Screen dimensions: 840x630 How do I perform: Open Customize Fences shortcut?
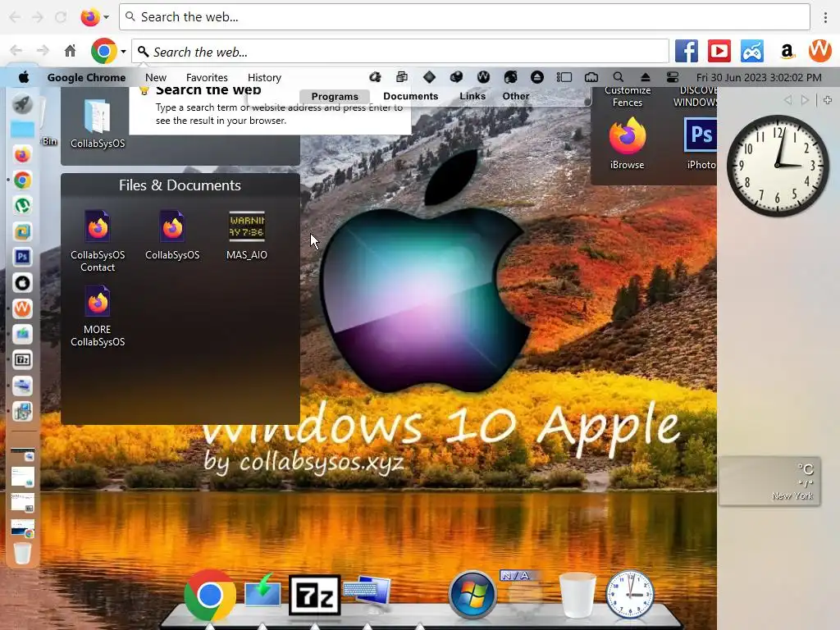628,97
